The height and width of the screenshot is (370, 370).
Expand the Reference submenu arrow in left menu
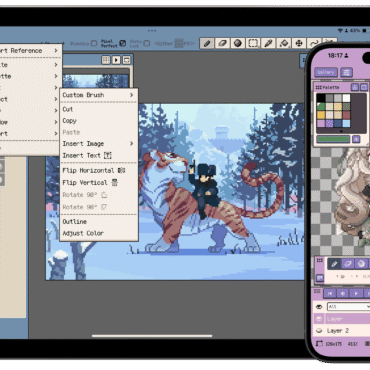coord(56,51)
